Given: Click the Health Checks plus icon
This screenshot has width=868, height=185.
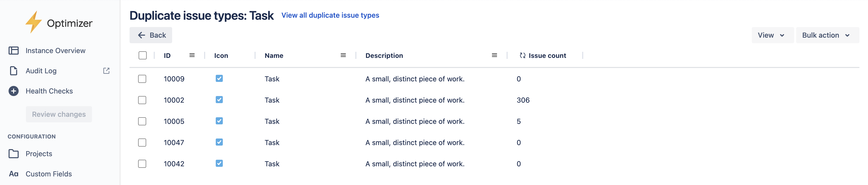Looking at the screenshot, I should coord(13,91).
